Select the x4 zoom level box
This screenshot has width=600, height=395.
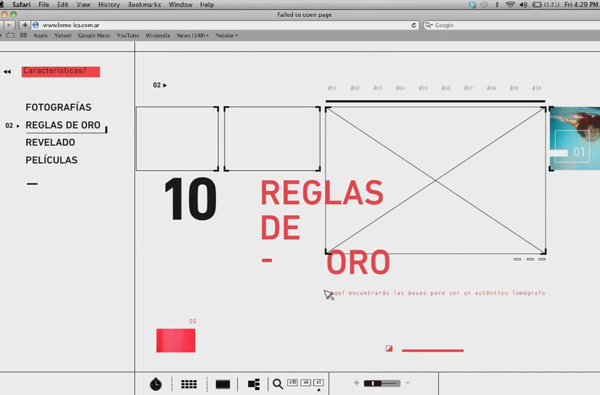coord(305,382)
